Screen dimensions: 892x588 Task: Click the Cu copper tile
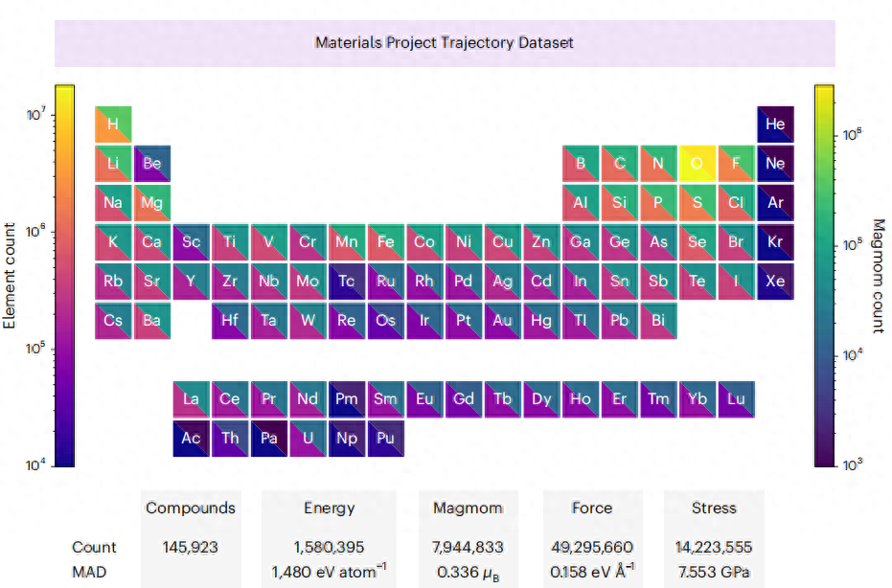pyautogui.click(x=502, y=241)
